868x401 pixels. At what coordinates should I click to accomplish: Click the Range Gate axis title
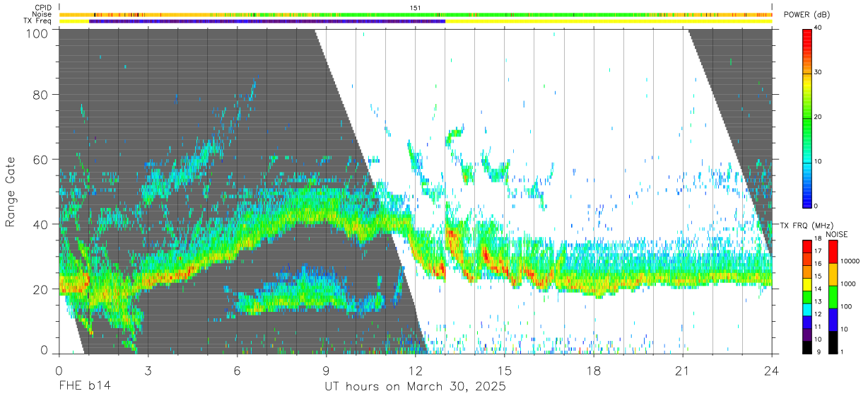point(11,192)
